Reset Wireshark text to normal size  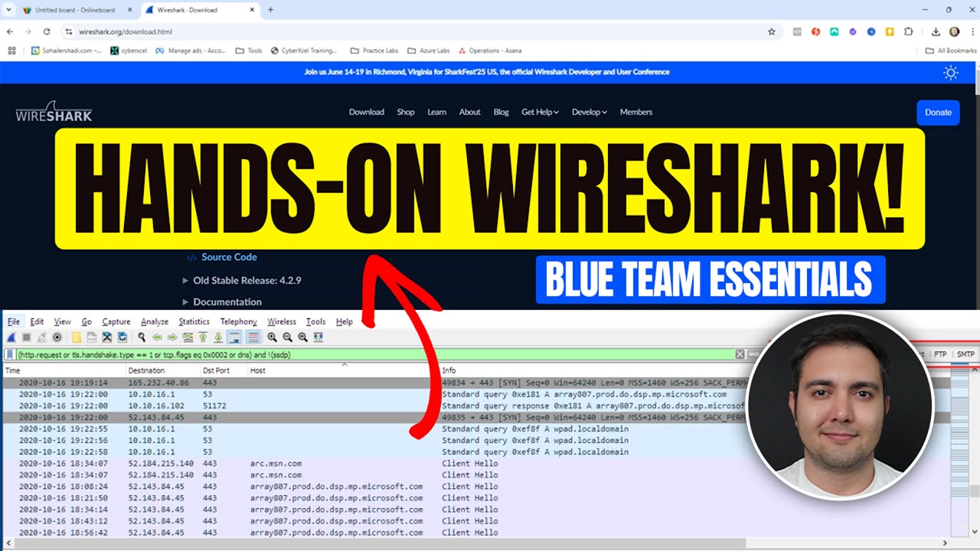point(303,337)
